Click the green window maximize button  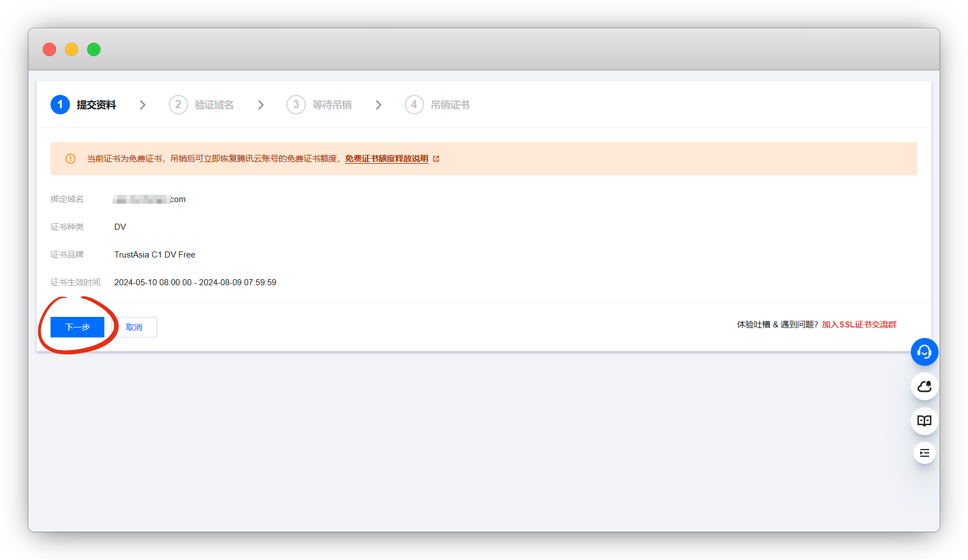[94, 49]
